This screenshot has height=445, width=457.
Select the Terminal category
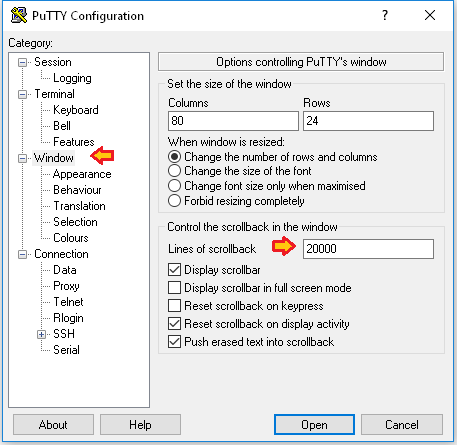click(55, 94)
